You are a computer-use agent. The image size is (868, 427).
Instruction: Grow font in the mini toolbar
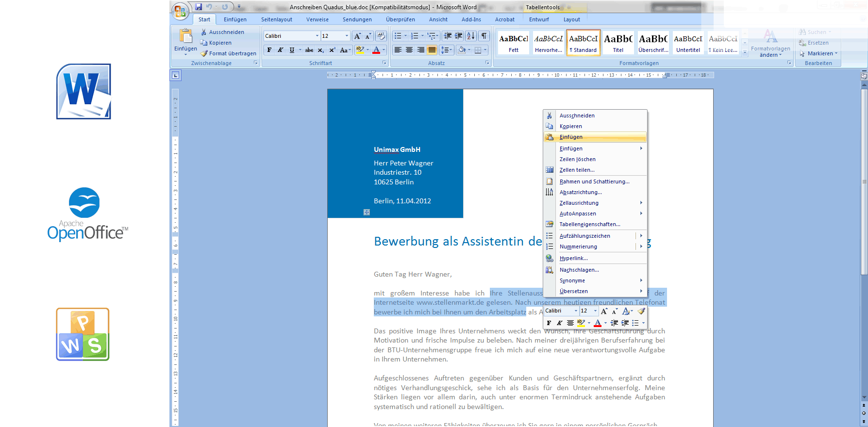click(x=604, y=311)
